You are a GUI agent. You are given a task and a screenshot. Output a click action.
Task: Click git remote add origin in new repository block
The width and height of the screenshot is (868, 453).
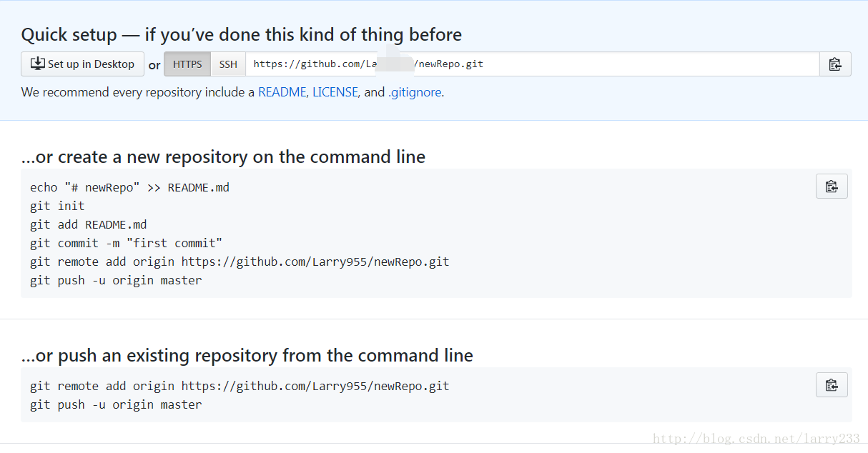pyautogui.click(x=240, y=262)
